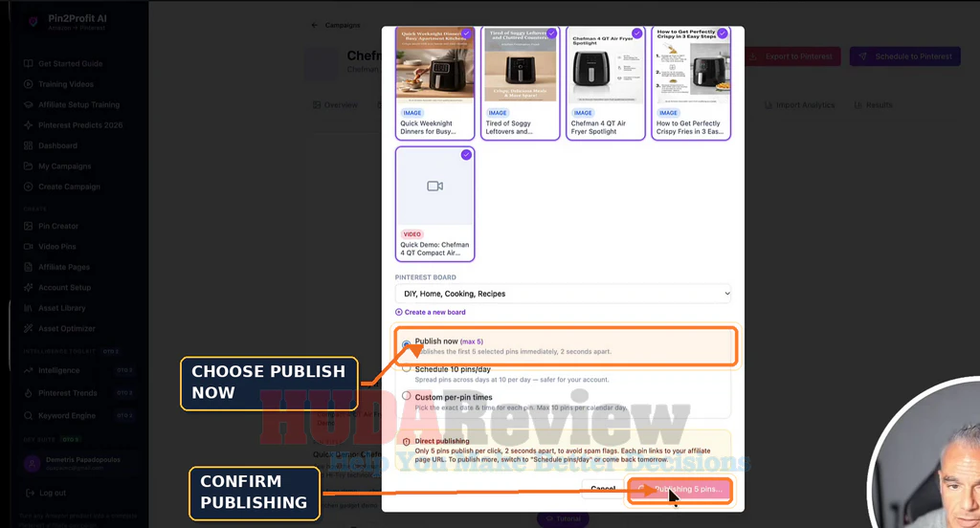Click the IMAGE tag on Chefman Spotlight pin
The width and height of the screenshot is (980, 528).
[583, 113]
